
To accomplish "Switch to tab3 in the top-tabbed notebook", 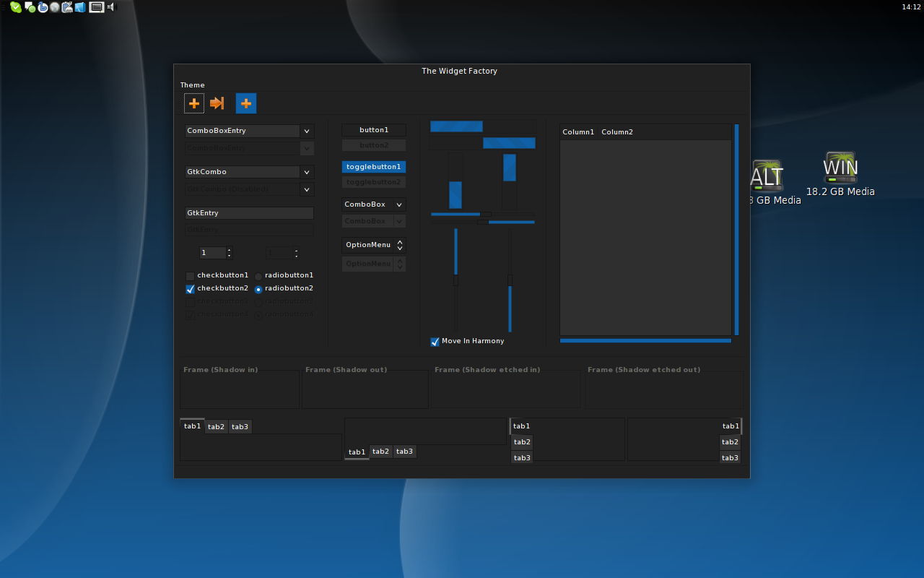I will point(240,427).
